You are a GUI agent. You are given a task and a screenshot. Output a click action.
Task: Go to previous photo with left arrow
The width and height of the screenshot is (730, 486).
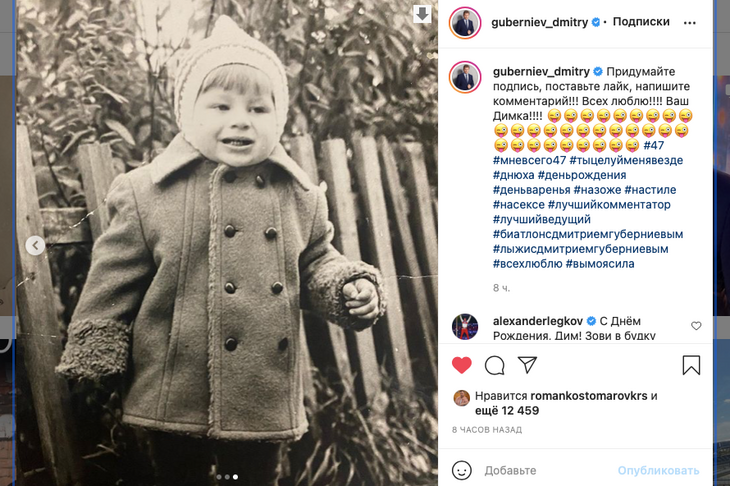pyautogui.click(x=35, y=245)
